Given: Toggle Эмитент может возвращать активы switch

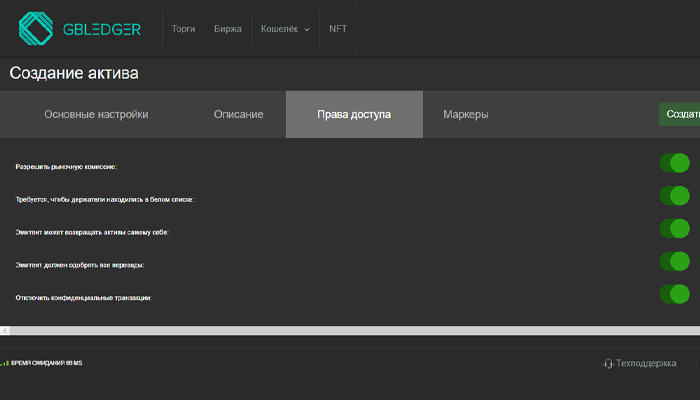Looking at the screenshot, I should pos(675,229).
